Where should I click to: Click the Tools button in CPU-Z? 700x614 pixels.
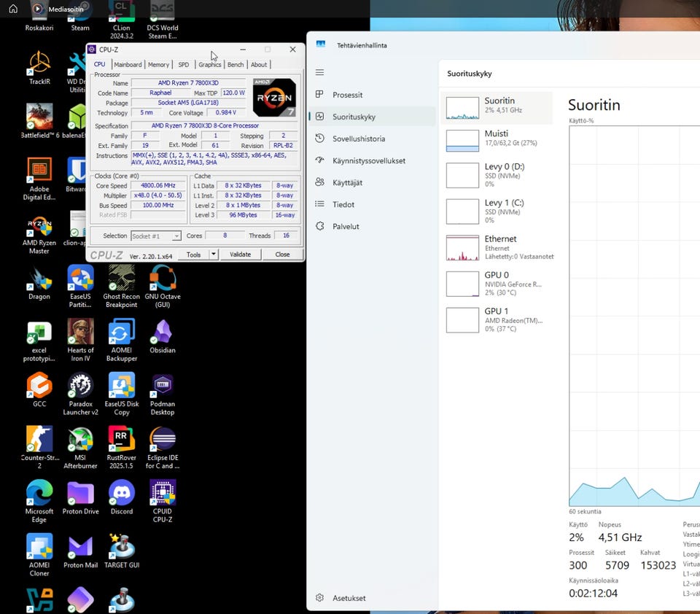pos(193,254)
